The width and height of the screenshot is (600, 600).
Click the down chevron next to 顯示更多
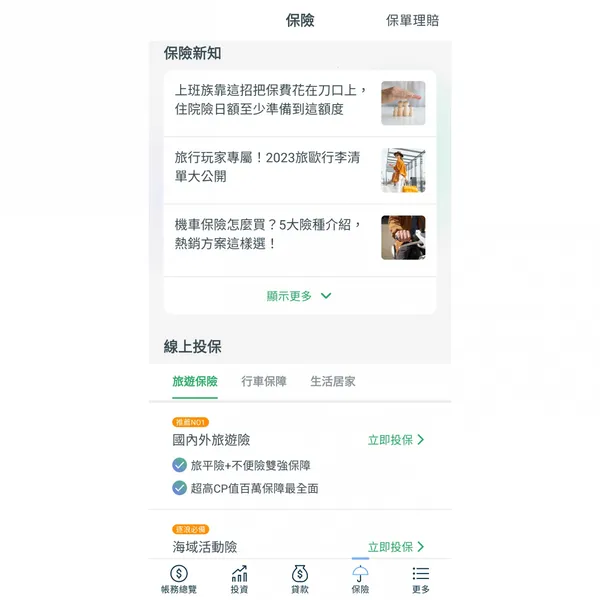pyautogui.click(x=326, y=296)
